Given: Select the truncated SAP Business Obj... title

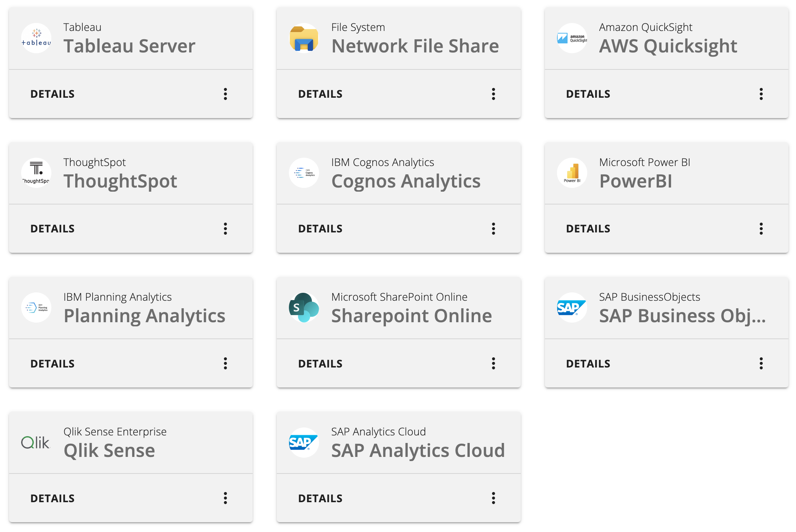Looking at the screenshot, I should click(x=682, y=316).
